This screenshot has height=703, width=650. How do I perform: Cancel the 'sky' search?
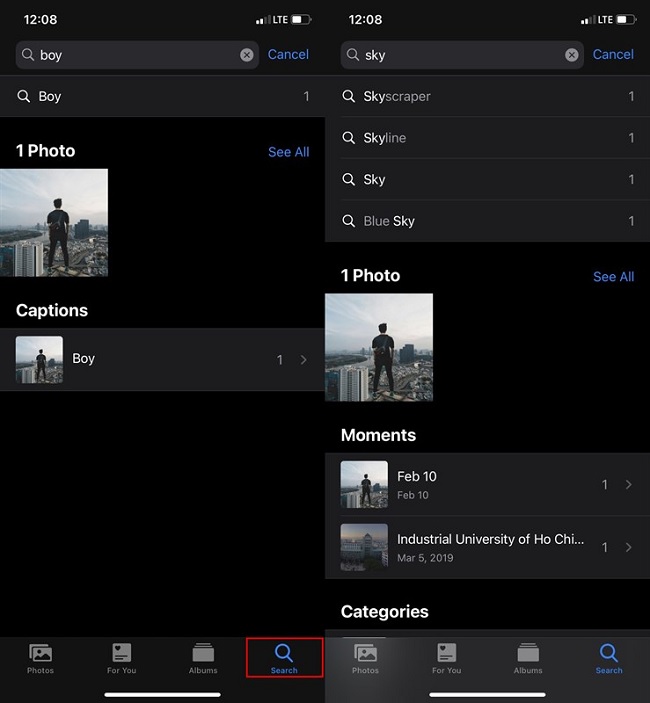coord(613,55)
